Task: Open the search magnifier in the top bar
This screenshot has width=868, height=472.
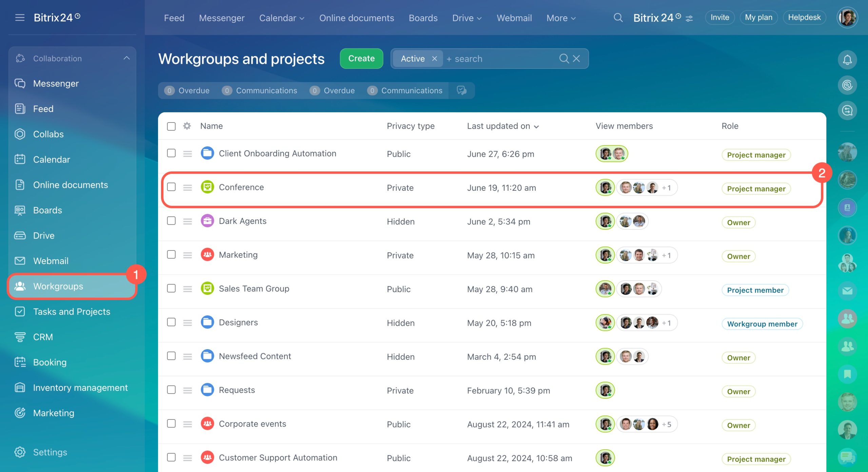Action: [618, 18]
